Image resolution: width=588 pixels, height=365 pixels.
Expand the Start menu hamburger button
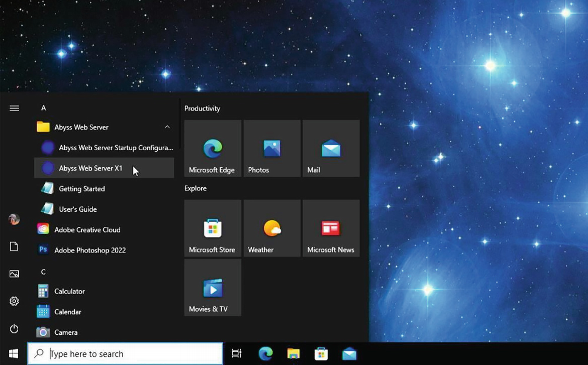(14, 108)
